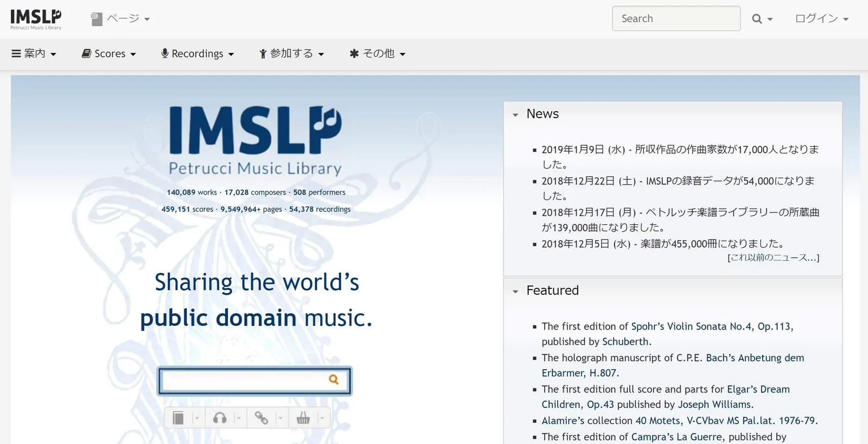Open the ログイン login menu
Screen dimensions: 868x444
[x=821, y=18]
